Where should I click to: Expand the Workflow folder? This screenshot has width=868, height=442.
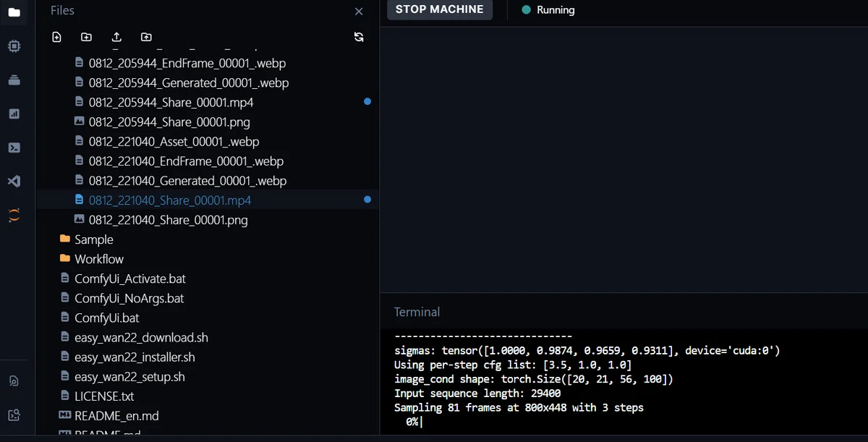(99, 259)
